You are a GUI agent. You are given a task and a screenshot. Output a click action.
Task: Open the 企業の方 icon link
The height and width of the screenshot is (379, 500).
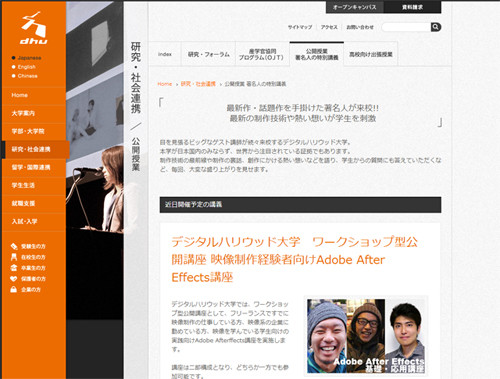click(26, 290)
